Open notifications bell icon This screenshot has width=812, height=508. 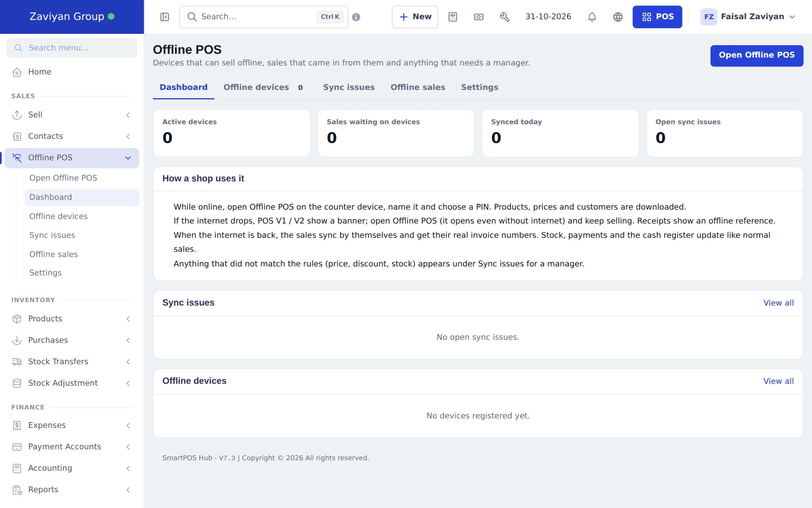(592, 17)
